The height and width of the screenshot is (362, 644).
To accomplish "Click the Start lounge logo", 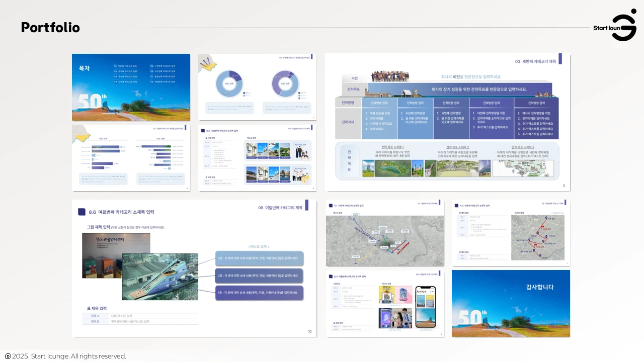I will pyautogui.click(x=615, y=25).
